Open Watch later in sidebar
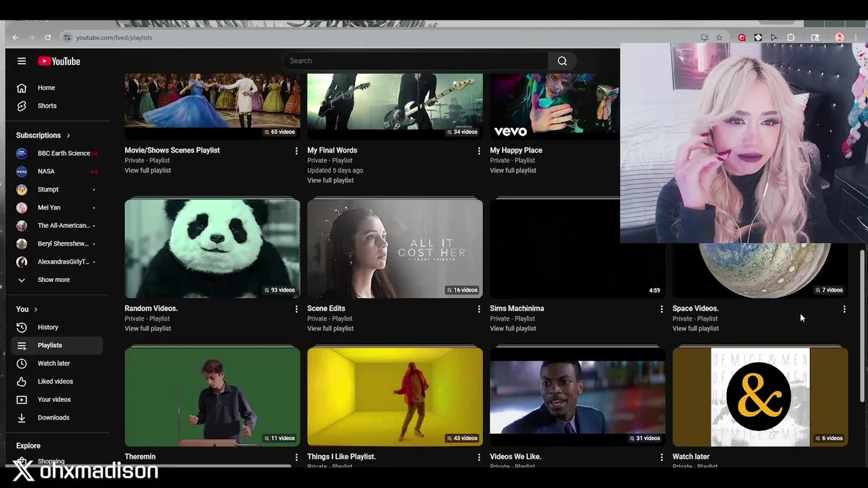This screenshot has width=868, height=488. [57, 363]
